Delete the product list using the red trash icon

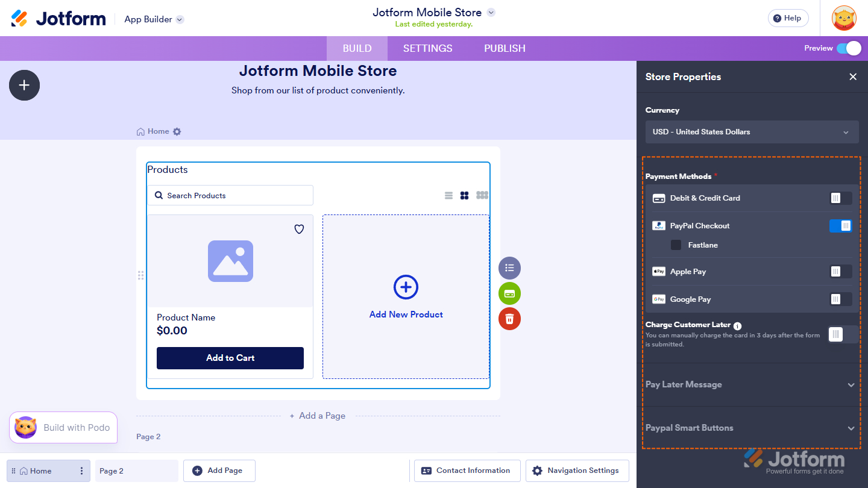(509, 319)
